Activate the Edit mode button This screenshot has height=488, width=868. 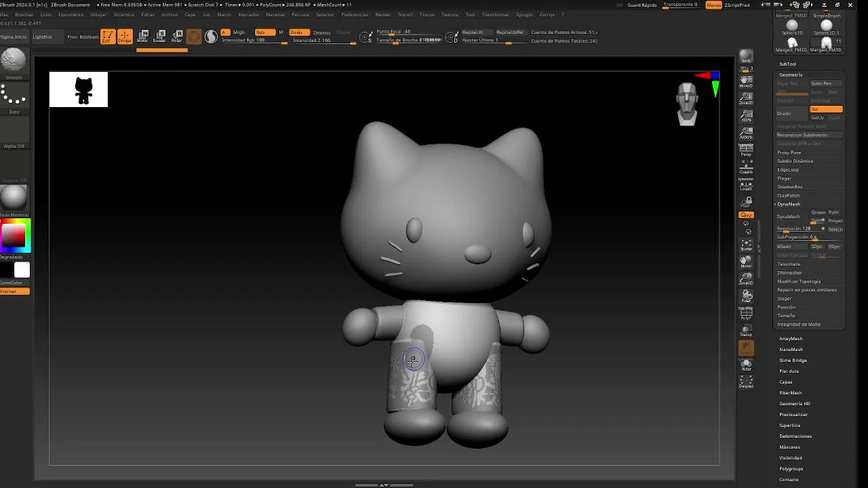pyautogui.click(x=107, y=37)
